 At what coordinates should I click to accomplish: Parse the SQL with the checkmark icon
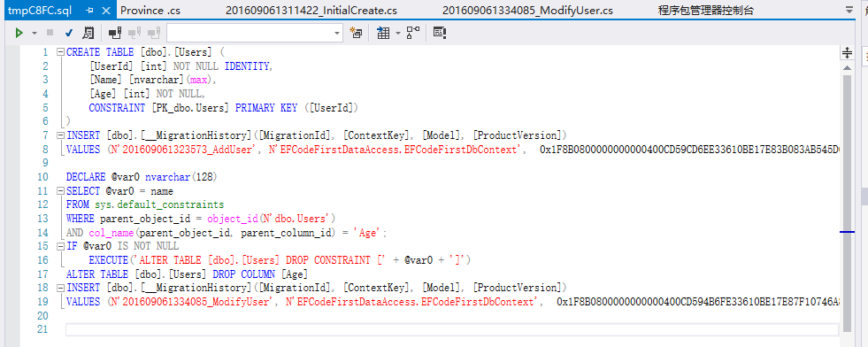[x=69, y=34]
